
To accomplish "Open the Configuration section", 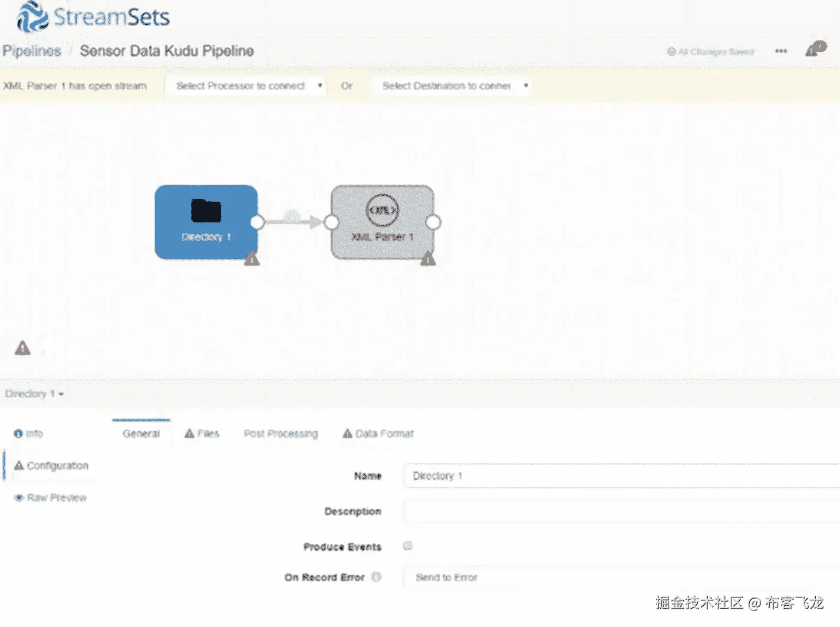I will coord(57,465).
